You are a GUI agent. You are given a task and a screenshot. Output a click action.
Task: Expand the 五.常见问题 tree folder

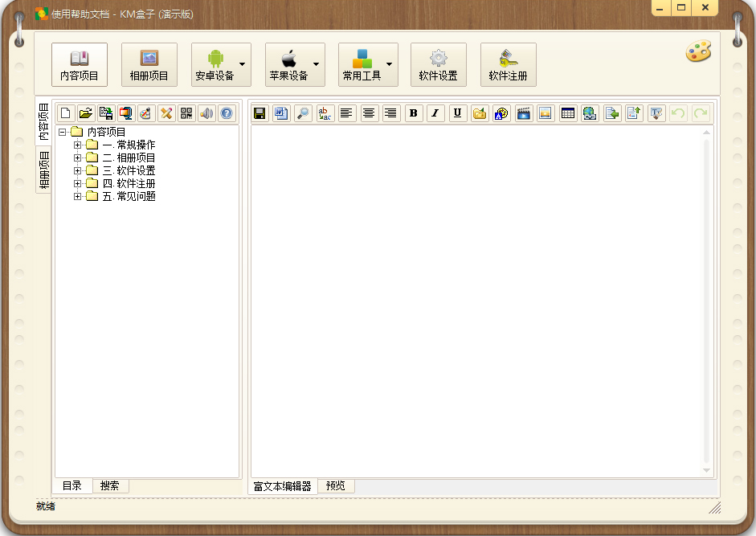[76, 195]
